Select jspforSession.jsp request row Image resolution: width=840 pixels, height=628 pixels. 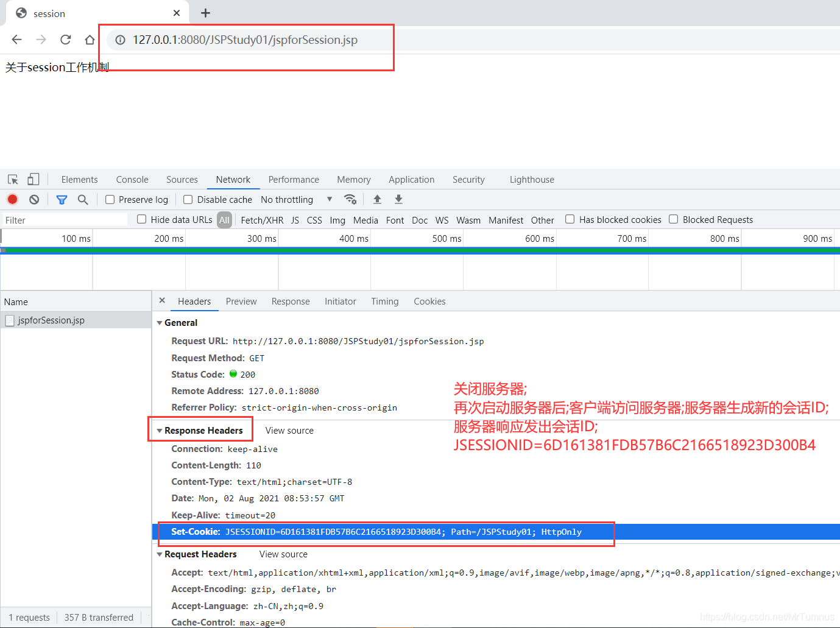coord(76,320)
